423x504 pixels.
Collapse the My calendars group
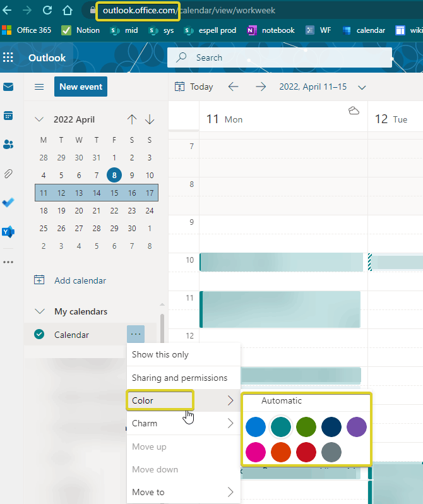40,311
